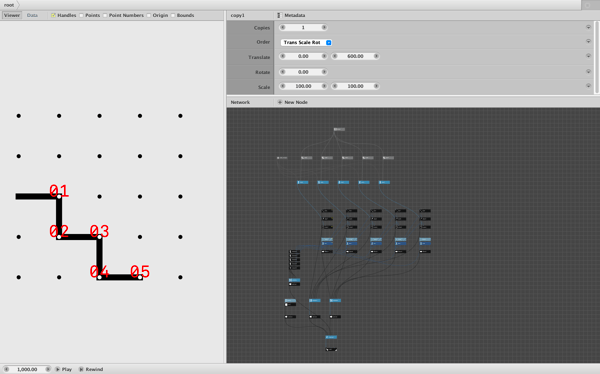Click the Scale parameter label

point(264,87)
